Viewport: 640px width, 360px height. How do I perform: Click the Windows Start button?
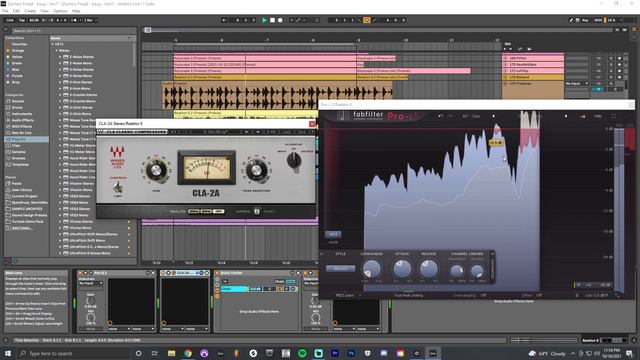pyautogui.click(x=8, y=353)
